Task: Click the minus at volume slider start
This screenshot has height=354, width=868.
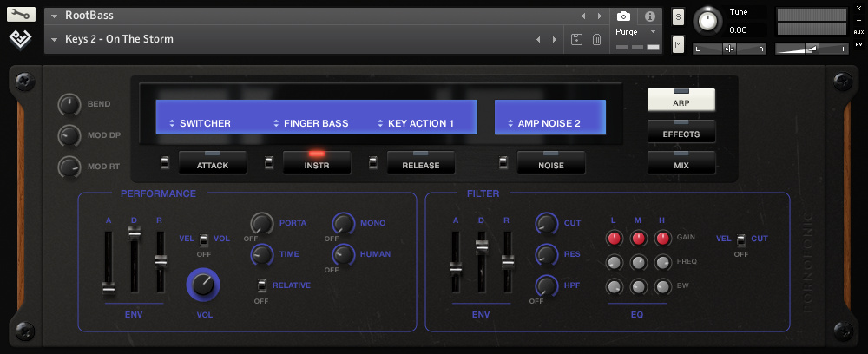Action: coord(780,49)
